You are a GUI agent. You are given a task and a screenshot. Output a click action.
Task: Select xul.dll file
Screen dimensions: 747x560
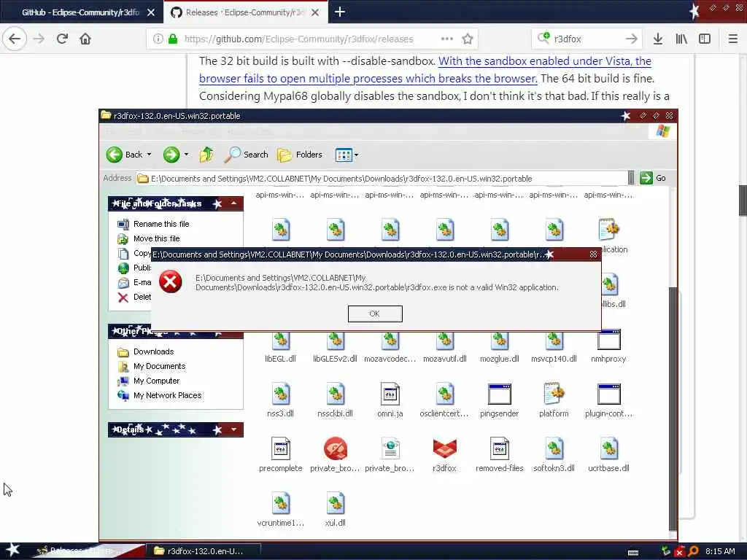tap(335, 510)
